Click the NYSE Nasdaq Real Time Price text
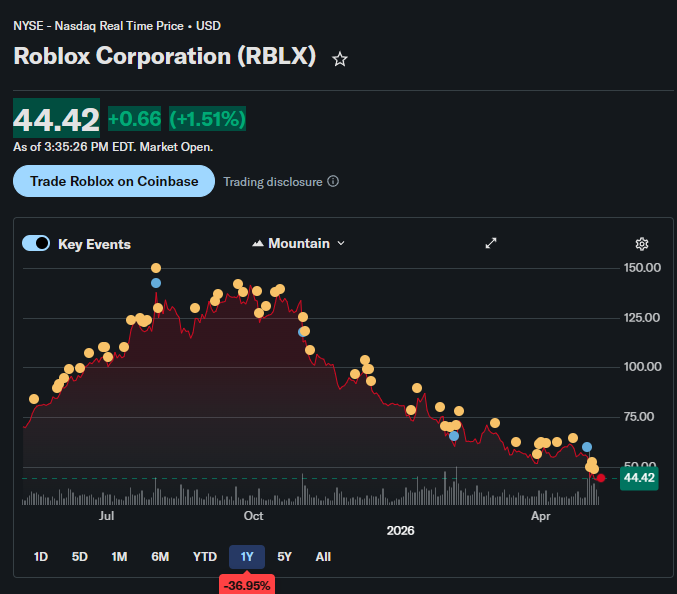 click(x=117, y=26)
